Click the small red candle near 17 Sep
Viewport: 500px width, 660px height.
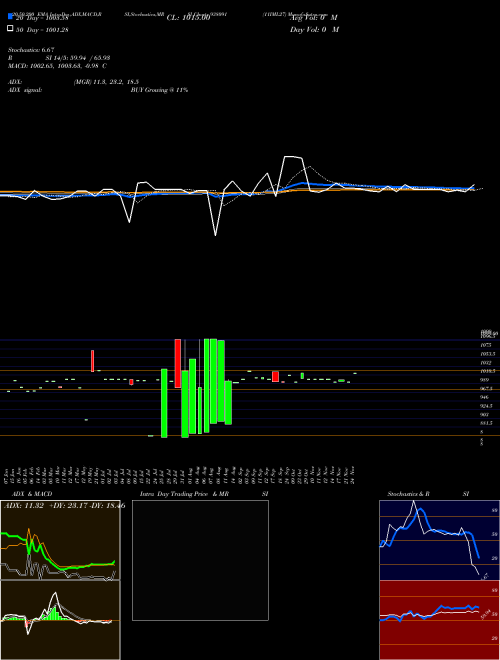pyautogui.click(x=275, y=376)
